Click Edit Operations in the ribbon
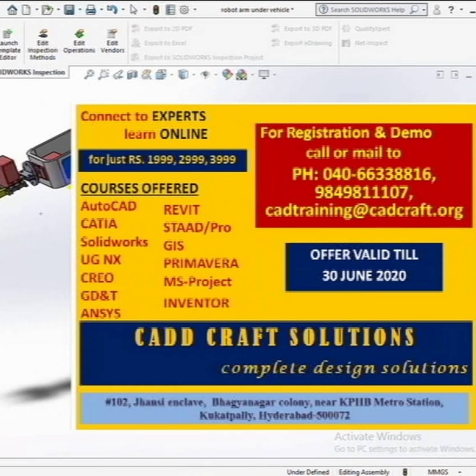Image resolution: width=476 pixels, height=476 pixels. click(x=79, y=42)
